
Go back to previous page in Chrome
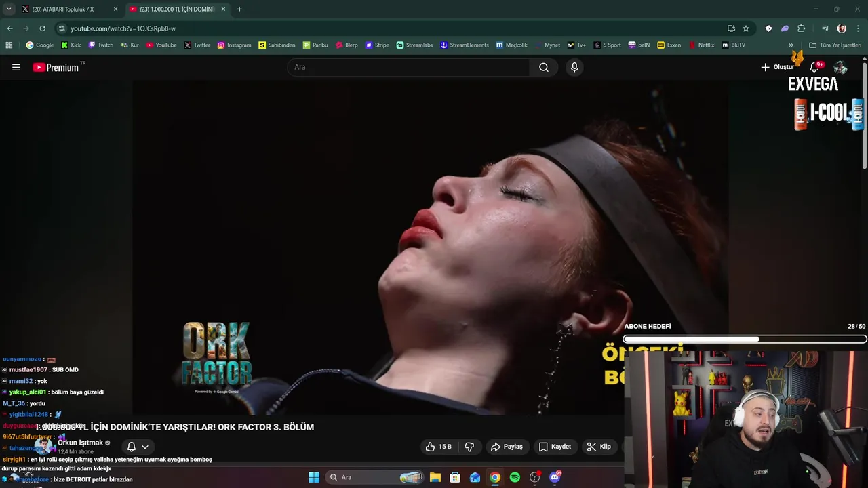pos(10,28)
